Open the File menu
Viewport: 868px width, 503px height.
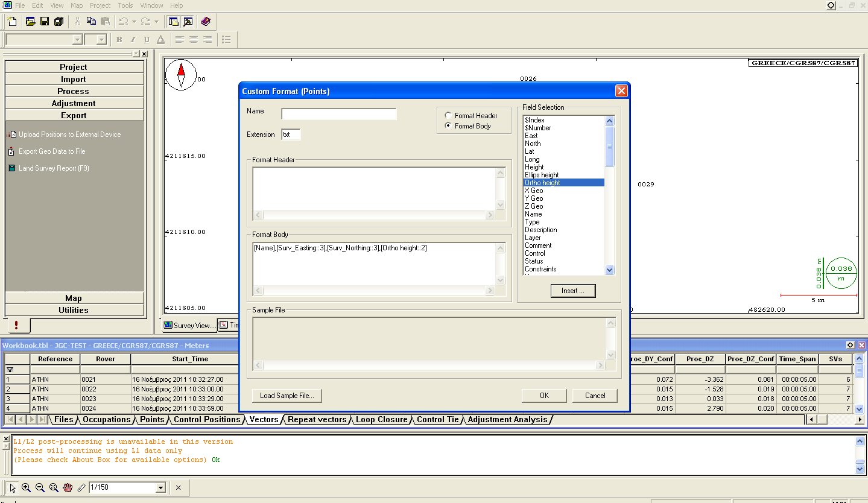coord(20,5)
